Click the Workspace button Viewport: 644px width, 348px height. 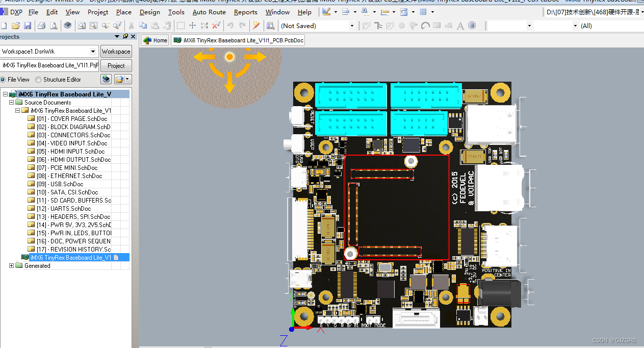point(116,51)
